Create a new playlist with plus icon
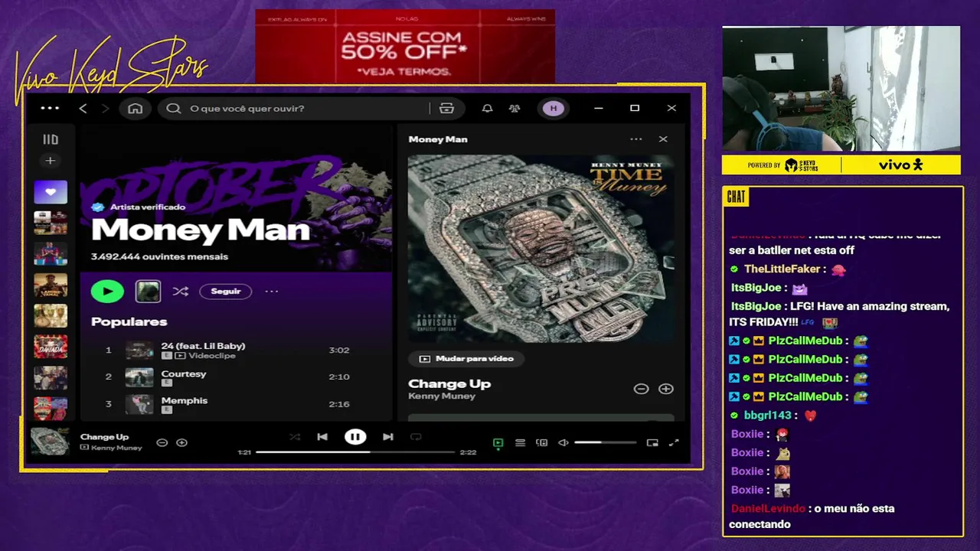The height and width of the screenshot is (551, 980). 51,161
